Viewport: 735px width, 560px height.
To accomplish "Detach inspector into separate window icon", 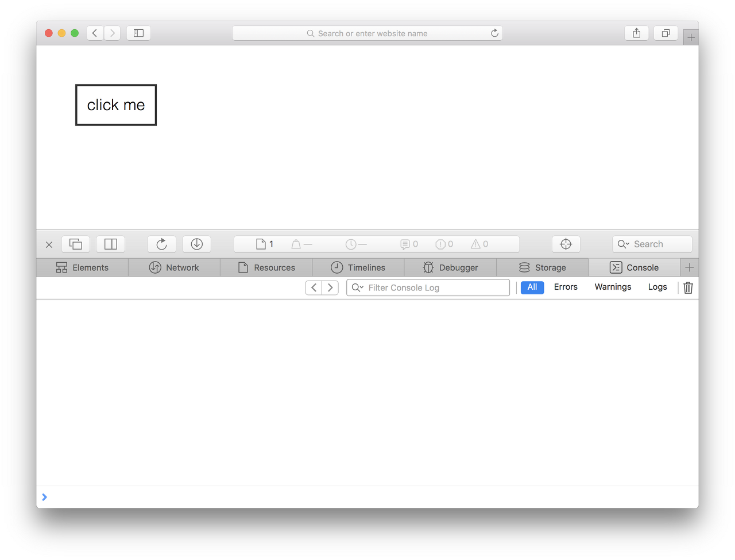I will pyautogui.click(x=76, y=244).
